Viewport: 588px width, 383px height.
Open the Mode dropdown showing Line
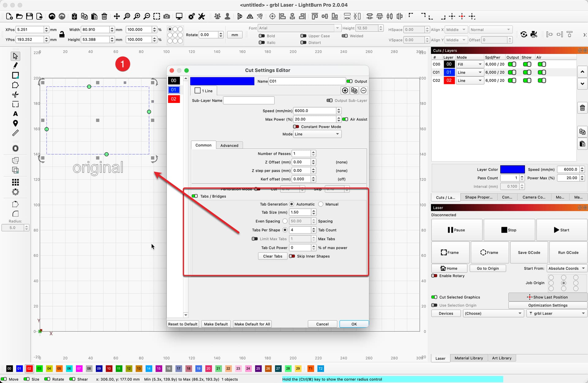(x=317, y=134)
